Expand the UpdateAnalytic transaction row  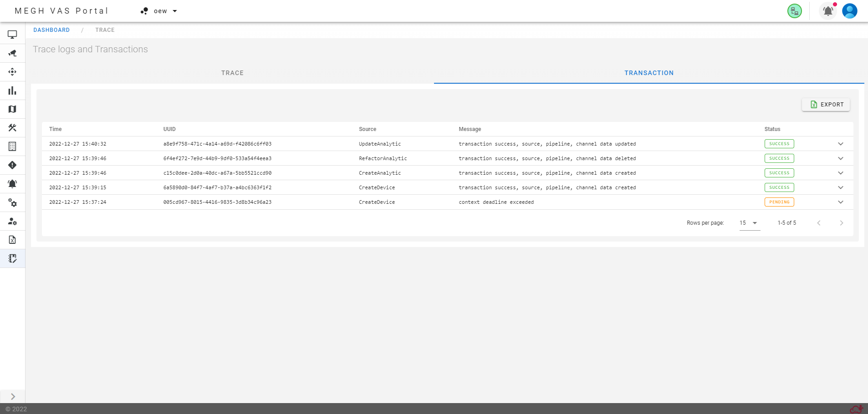point(840,144)
